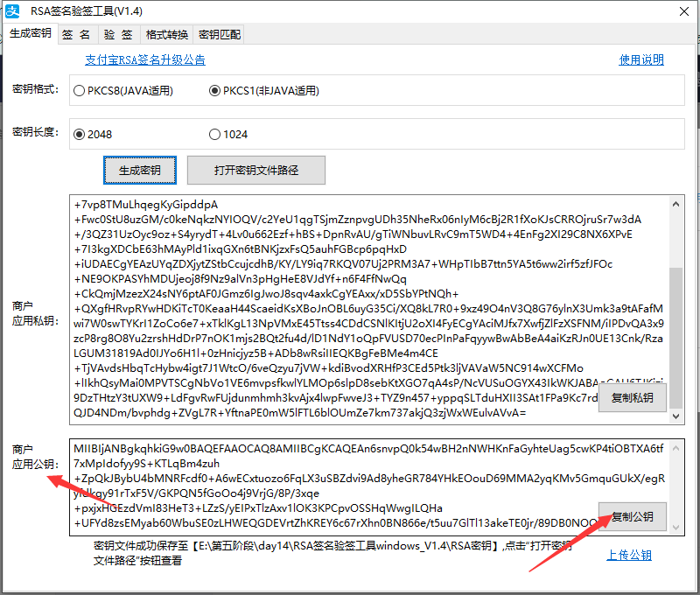This screenshot has height=595, width=700.
Task: Open the 签名 tab
Action: pos(76,35)
